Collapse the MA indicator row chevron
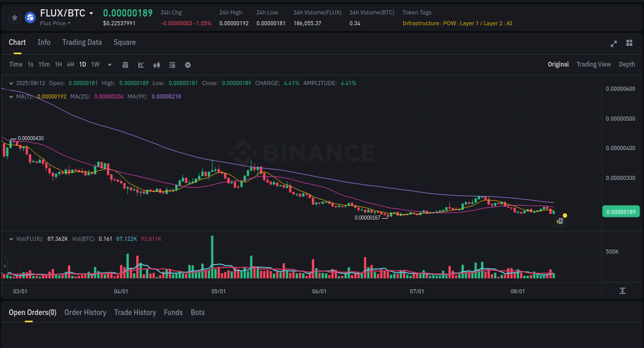Viewport: 644px width, 348px height. click(x=11, y=96)
